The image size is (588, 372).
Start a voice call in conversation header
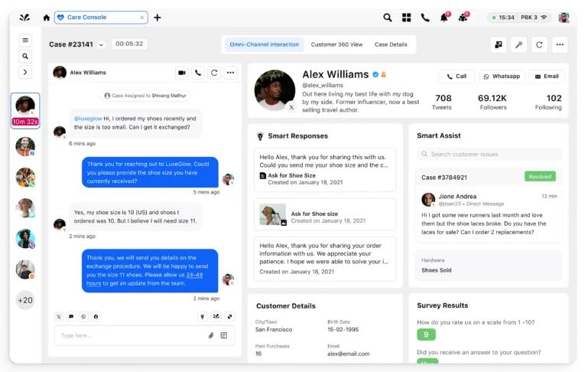point(198,73)
